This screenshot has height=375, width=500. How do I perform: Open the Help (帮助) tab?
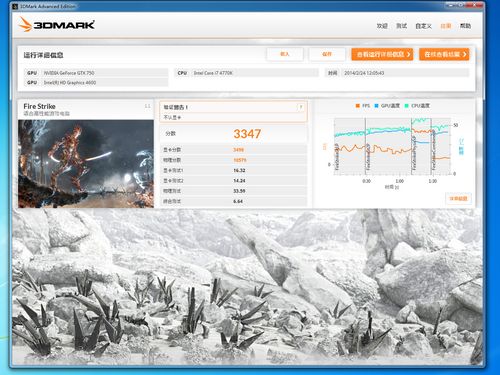[465, 26]
